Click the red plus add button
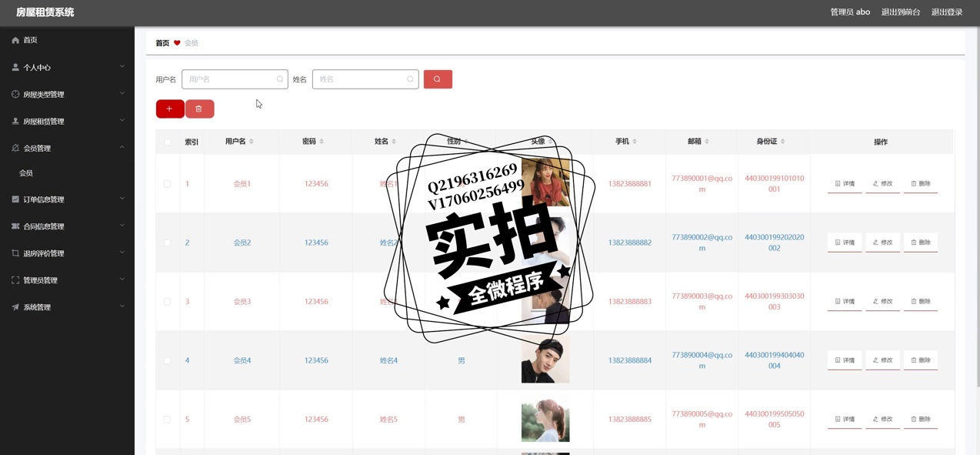This screenshot has width=980, height=455. pos(169,109)
